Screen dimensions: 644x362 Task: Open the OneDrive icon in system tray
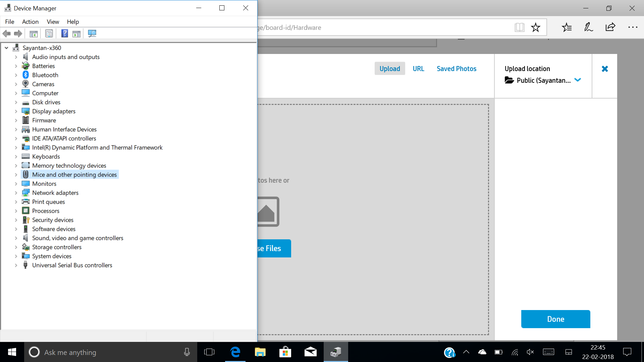tap(482, 352)
